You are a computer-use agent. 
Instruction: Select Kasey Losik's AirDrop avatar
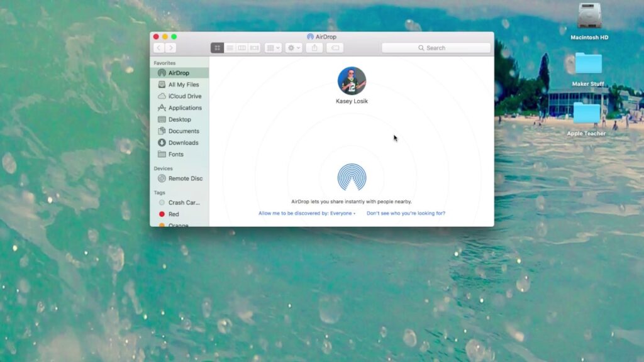(352, 81)
